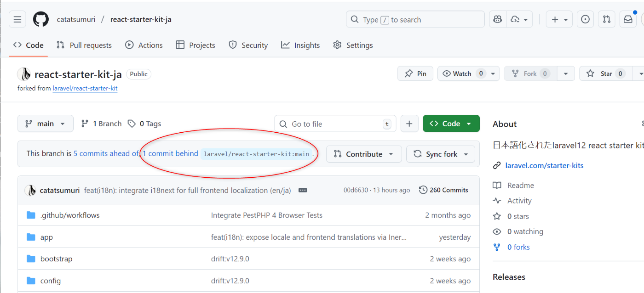Open the notifications inbox icon
This screenshot has width=644, height=293.
pyautogui.click(x=628, y=19)
